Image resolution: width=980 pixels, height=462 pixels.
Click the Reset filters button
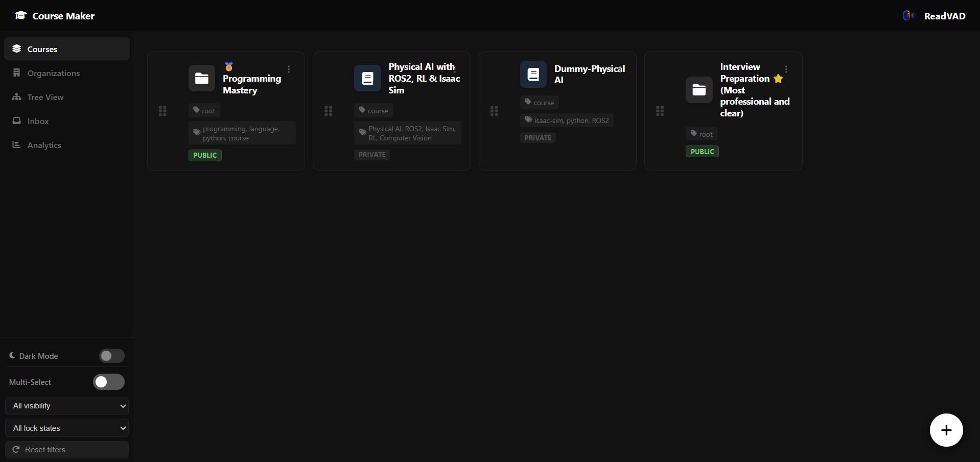pos(67,450)
